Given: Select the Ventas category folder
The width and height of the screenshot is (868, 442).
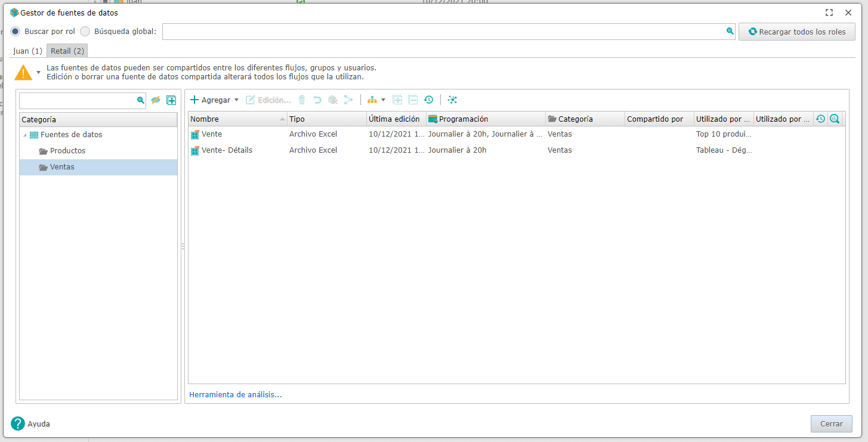Looking at the screenshot, I should [x=98, y=167].
